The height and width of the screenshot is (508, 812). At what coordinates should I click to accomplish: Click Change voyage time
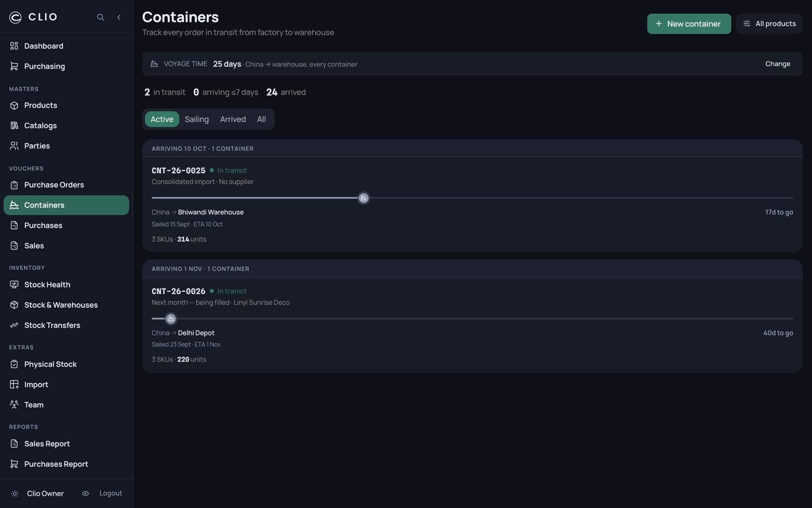pyautogui.click(x=777, y=64)
